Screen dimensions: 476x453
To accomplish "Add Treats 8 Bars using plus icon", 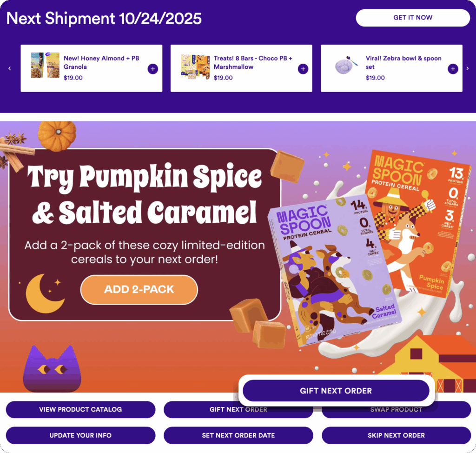I will click(x=303, y=69).
